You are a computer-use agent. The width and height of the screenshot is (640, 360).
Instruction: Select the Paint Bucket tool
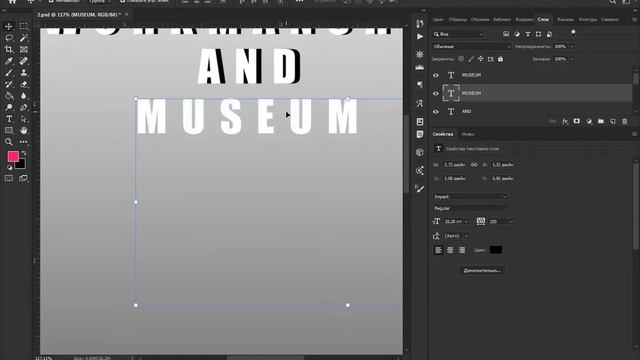coord(9,96)
